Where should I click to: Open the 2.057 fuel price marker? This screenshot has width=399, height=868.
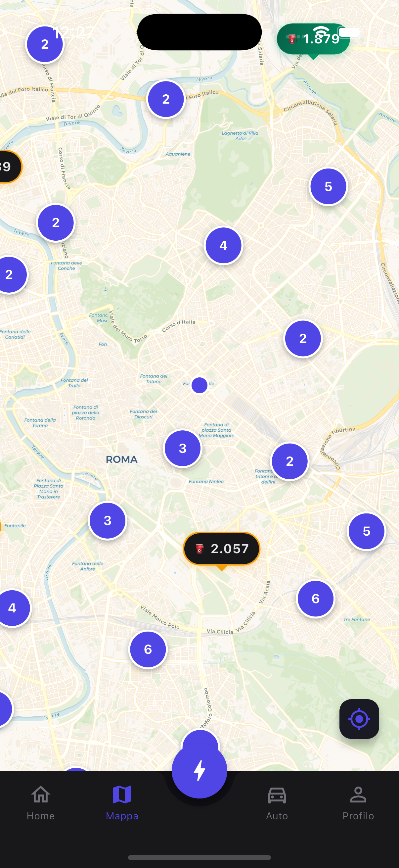[x=222, y=549]
